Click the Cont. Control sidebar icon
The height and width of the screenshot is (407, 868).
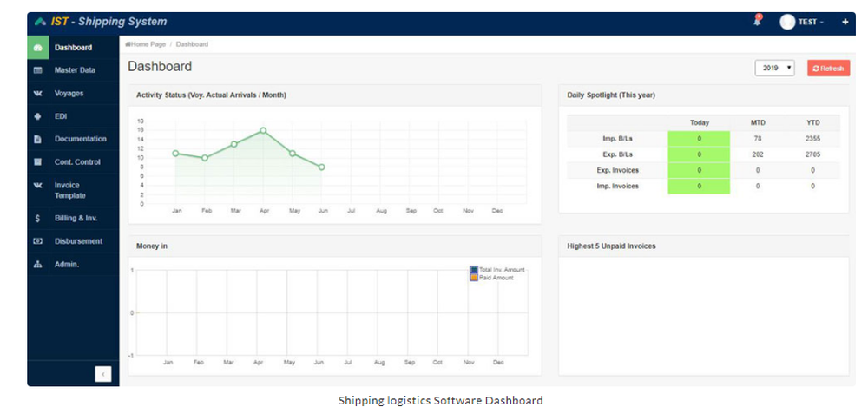37,162
